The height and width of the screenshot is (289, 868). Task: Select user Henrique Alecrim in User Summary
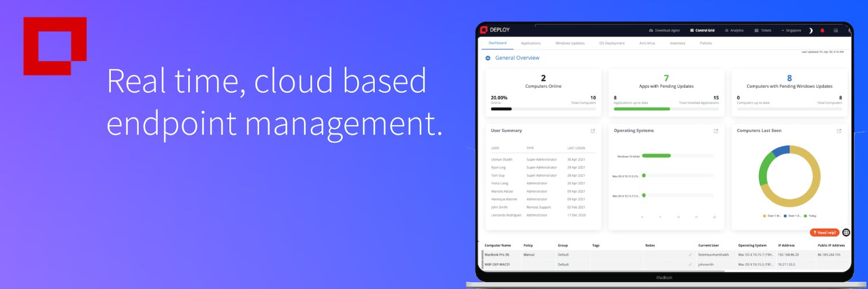504,199
